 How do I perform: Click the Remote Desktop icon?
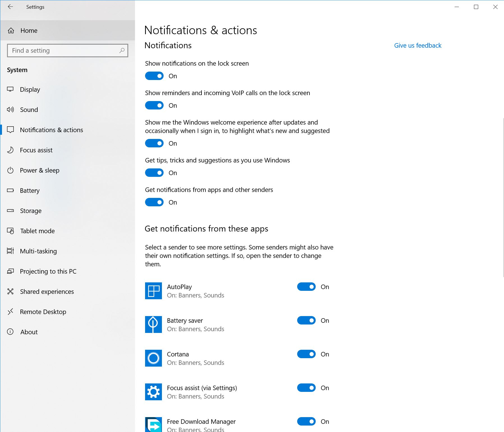pyautogui.click(x=10, y=312)
